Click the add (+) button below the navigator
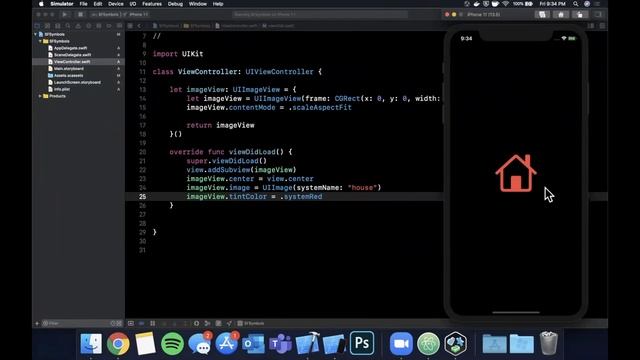 (37, 323)
